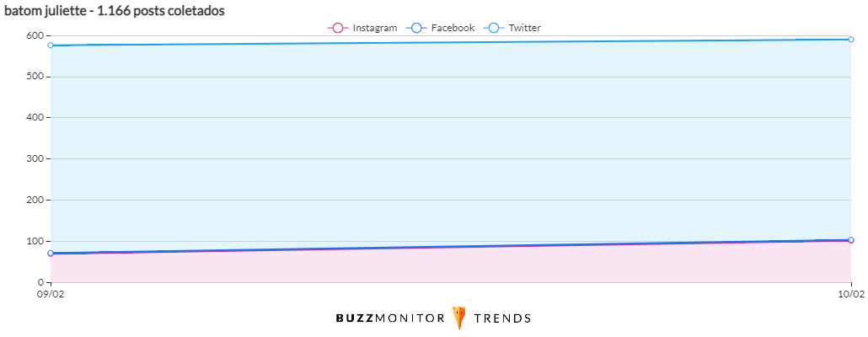The image size is (868, 337).
Task: Click the Buzzmonitor orange bird logo icon
Action: coord(459,318)
